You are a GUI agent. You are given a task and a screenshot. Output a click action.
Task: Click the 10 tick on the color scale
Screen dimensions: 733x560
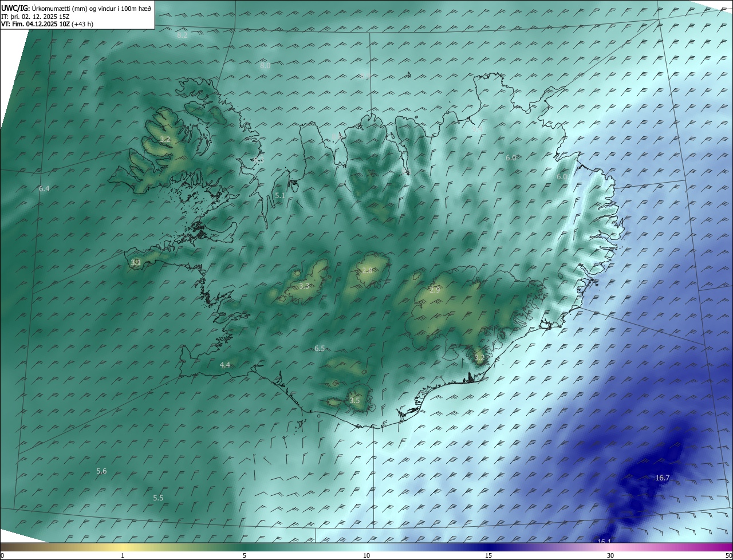[366, 555]
